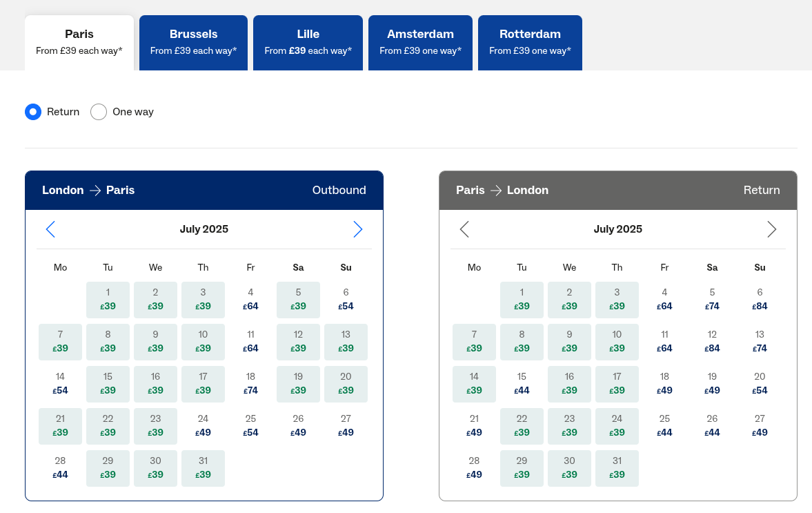Choose outbound July 18 at £74
812x513 pixels.
coord(250,384)
